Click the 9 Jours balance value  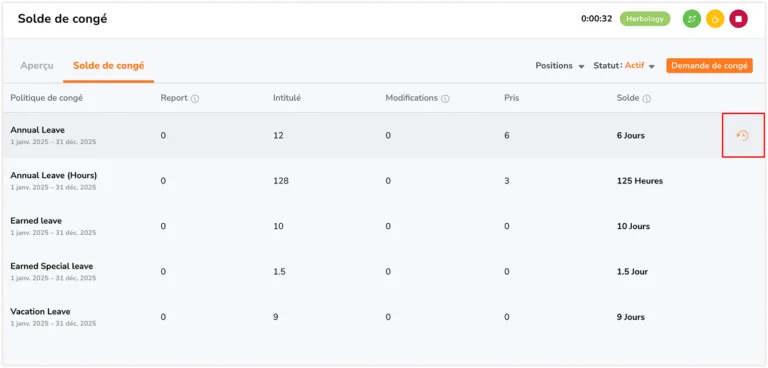(x=630, y=317)
